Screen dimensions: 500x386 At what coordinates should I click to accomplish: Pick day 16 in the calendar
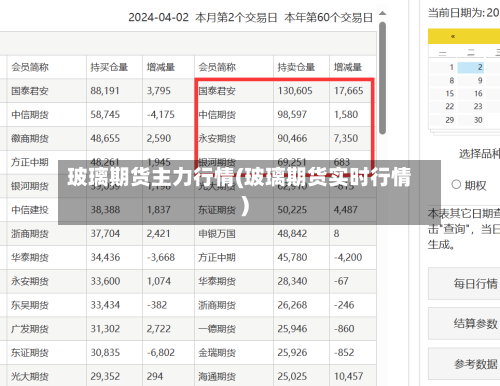471,93
